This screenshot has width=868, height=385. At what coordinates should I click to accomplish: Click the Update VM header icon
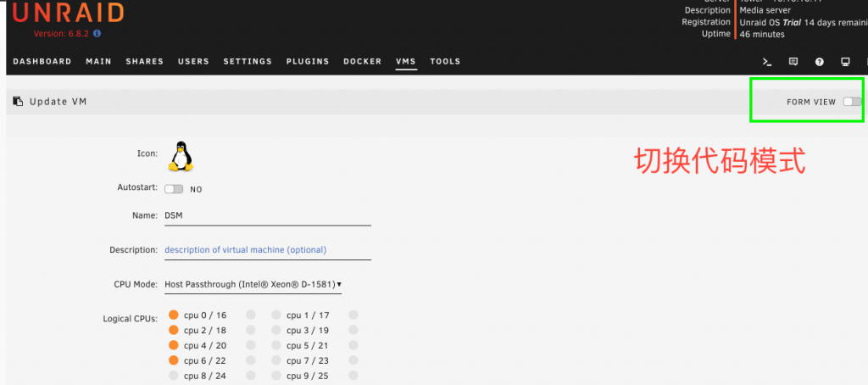click(19, 102)
